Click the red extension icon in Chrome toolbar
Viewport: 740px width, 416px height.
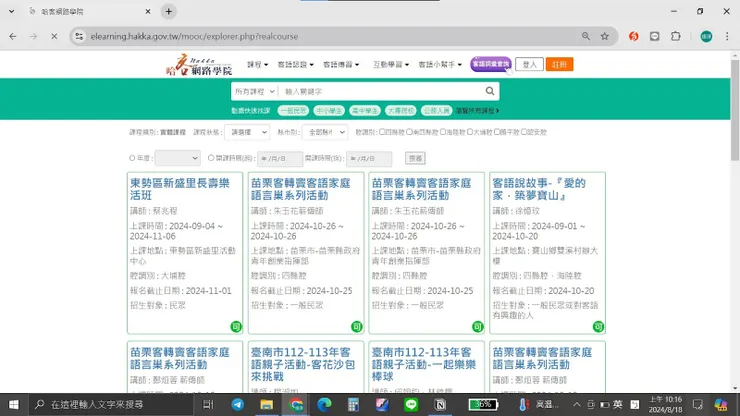pyautogui.click(x=633, y=36)
